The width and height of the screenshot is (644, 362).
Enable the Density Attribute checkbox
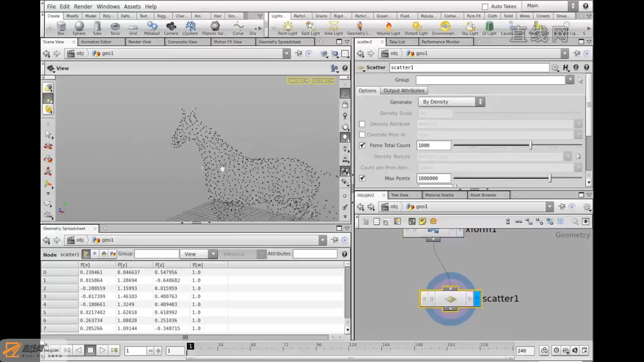tap(362, 124)
